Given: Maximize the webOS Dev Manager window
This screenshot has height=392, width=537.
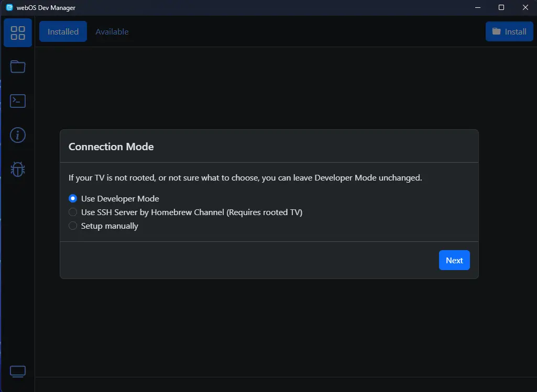Looking at the screenshot, I should click(501, 7).
